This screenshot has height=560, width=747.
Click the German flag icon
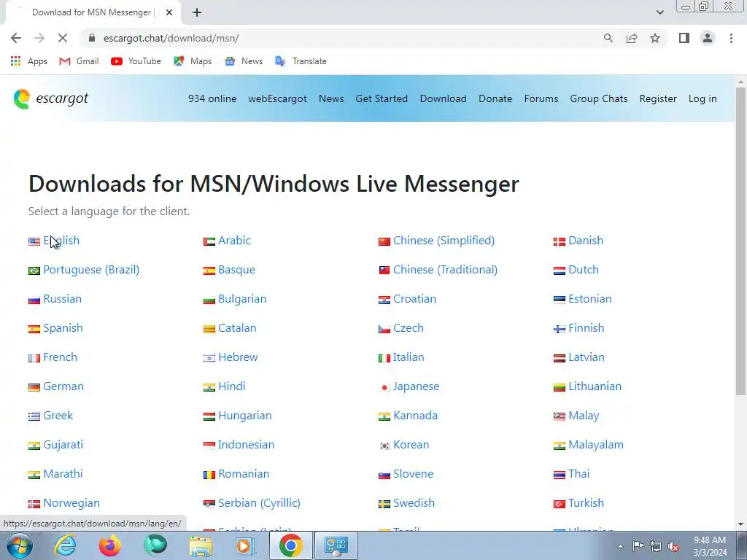[34, 387]
